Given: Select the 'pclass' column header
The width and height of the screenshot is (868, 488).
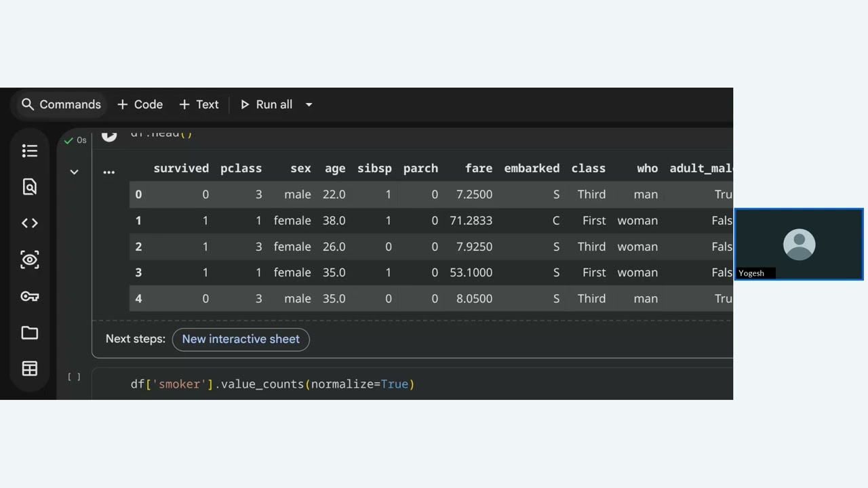Looking at the screenshot, I should click(241, 169).
